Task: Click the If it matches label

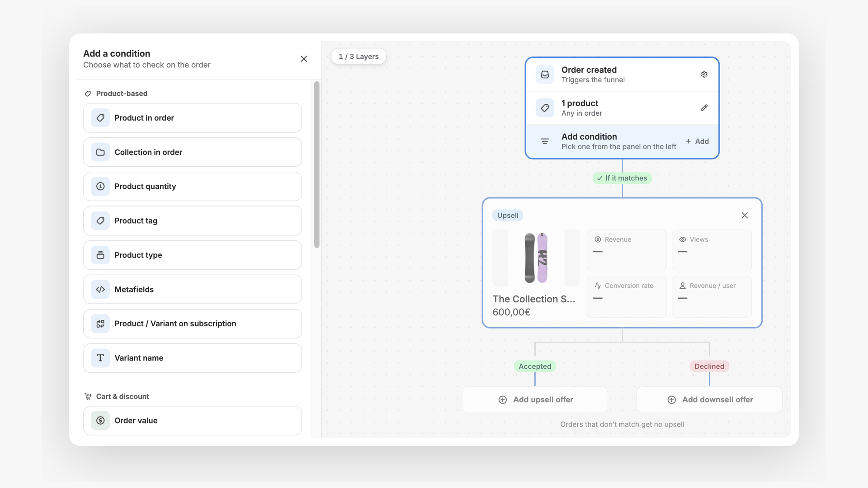Action: pyautogui.click(x=622, y=178)
